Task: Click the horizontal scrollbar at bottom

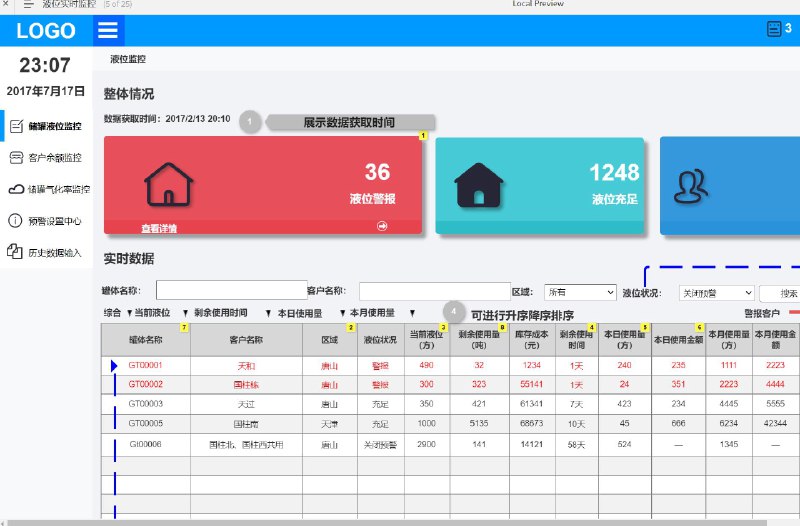Action: point(387,523)
